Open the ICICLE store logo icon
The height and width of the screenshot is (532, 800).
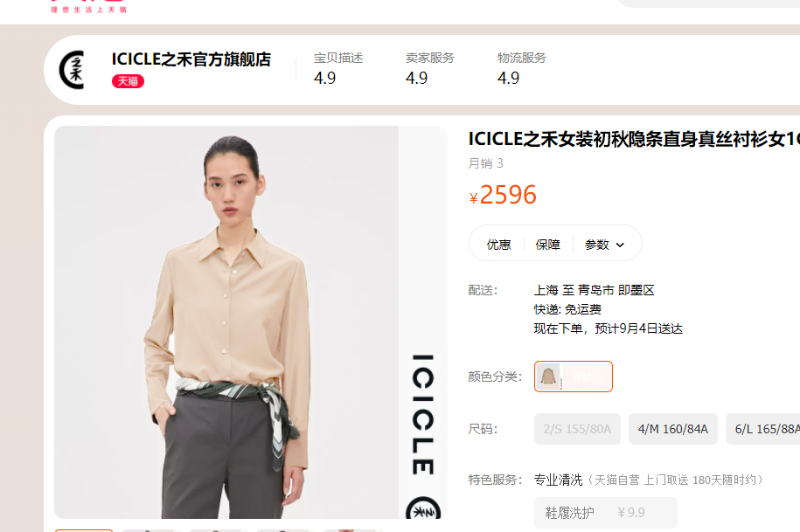(72, 70)
